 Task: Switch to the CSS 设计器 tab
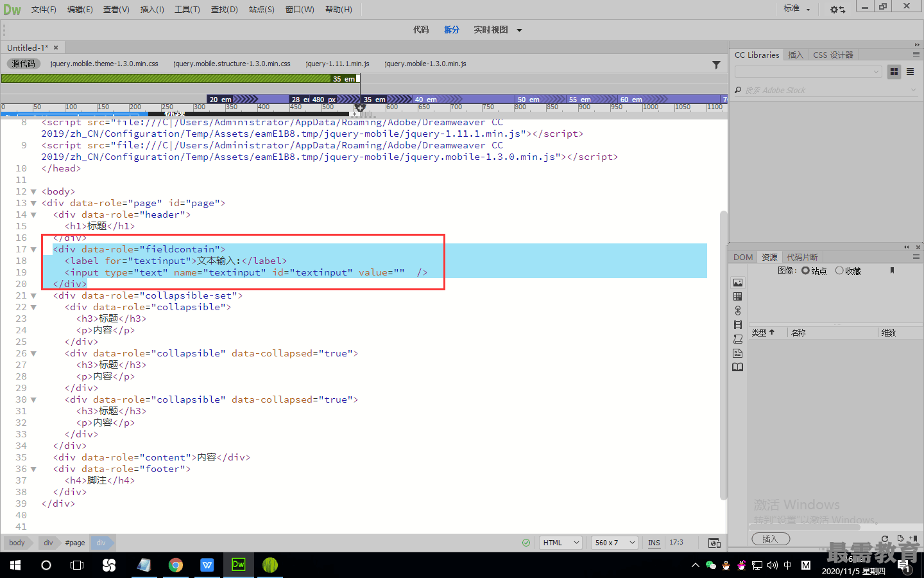pyautogui.click(x=833, y=55)
